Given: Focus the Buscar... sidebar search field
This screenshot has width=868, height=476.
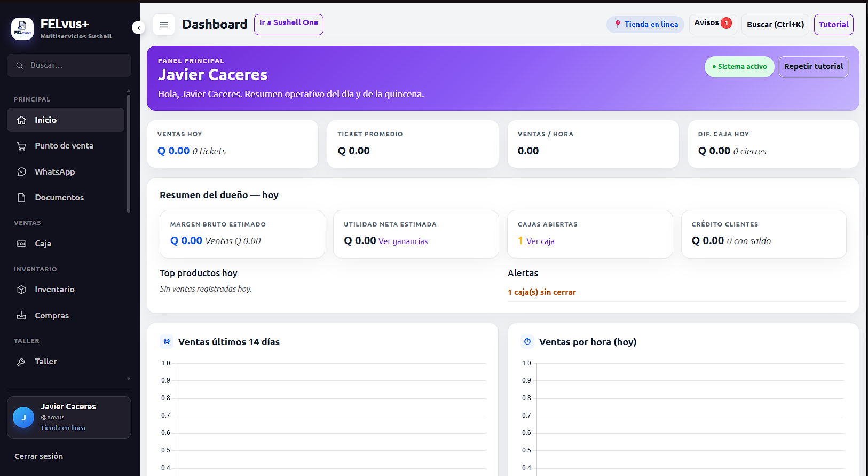Looking at the screenshot, I should pos(69,65).
